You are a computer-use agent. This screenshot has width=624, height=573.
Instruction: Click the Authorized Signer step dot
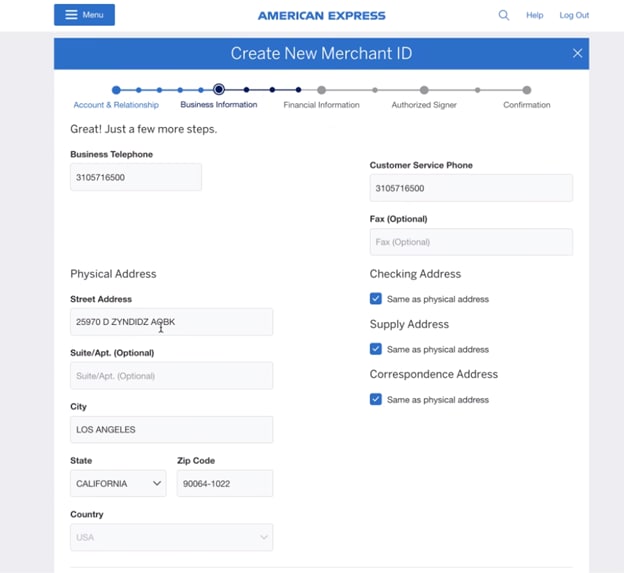point(424,90)
